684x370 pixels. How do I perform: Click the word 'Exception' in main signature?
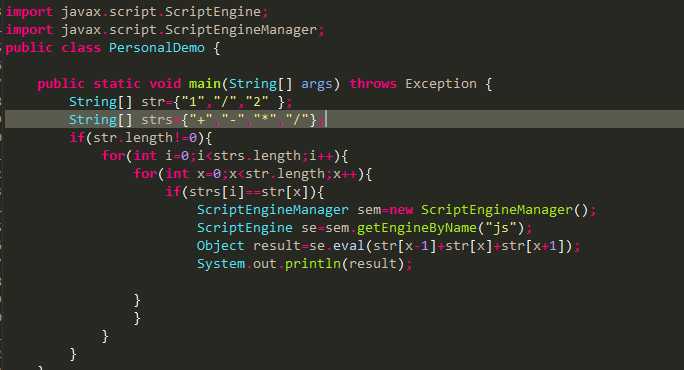[x=441, y=83]
